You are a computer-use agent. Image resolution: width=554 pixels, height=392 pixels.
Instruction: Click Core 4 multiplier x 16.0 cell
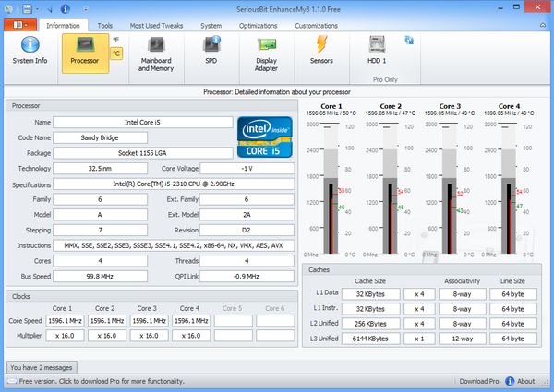point(191,336)
